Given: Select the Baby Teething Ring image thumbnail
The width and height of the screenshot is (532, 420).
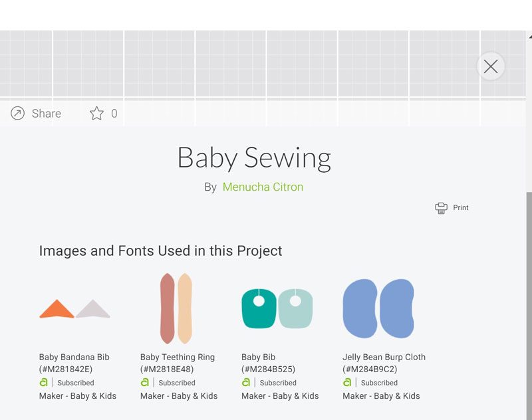Looking at the screenshot, I should click(x=176, y=308).
